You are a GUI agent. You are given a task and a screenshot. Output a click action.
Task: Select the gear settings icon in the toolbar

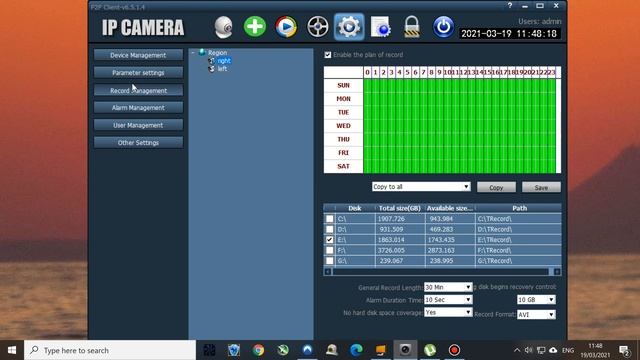click(x=349, y=27)
